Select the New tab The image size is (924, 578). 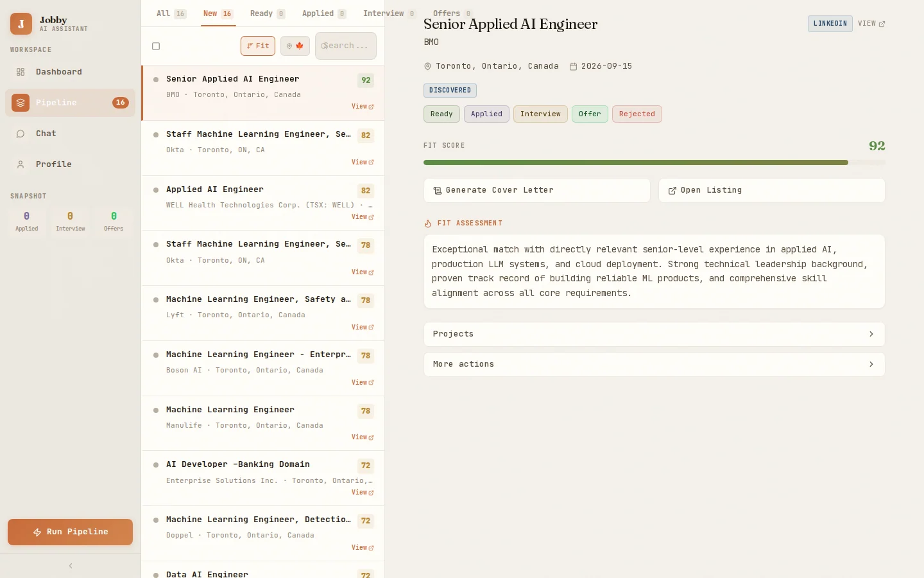pos(218,13)
